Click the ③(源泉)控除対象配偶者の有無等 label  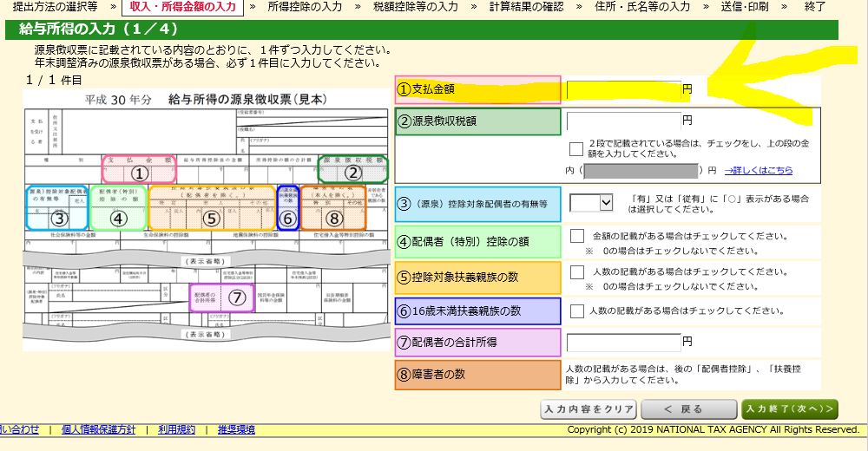pos(477,204)
